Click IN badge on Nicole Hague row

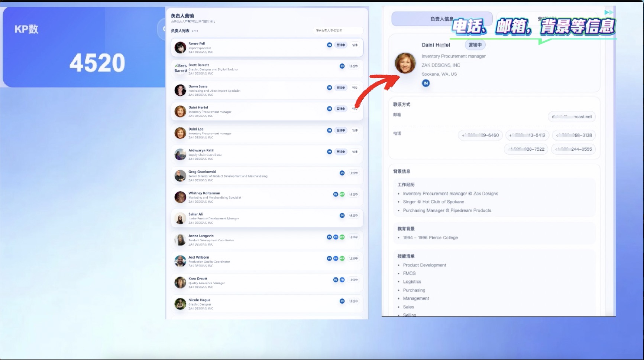[x=342, y=301]
